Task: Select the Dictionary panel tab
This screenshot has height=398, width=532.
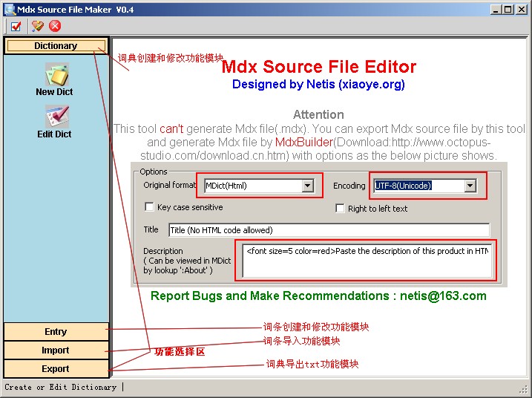Action: (x=56, y=46)
